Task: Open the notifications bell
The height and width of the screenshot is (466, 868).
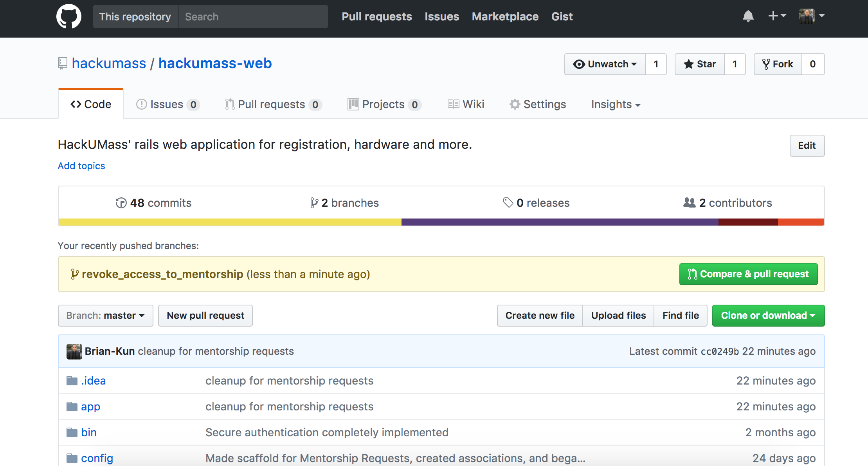Action: coord(748,16)
